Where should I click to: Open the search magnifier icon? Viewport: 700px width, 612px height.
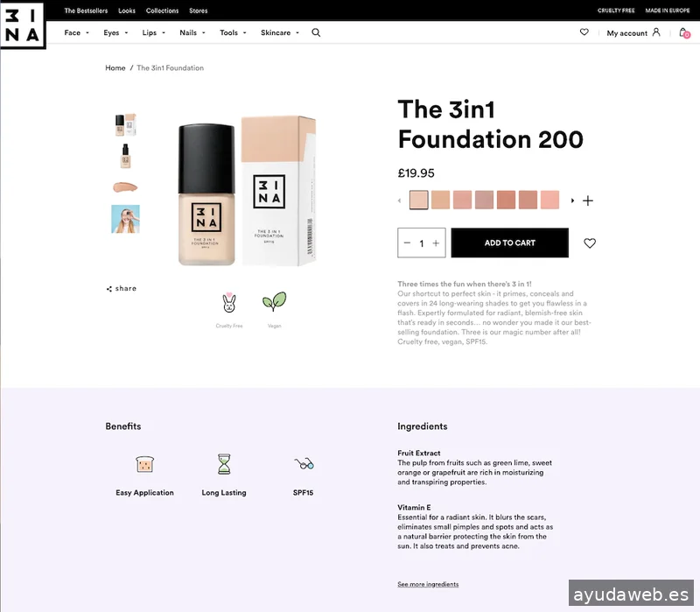(x=316, y=32)
